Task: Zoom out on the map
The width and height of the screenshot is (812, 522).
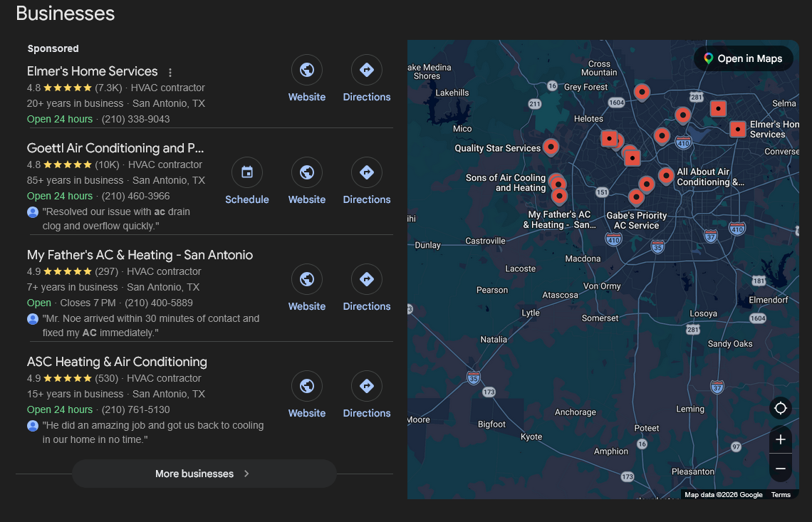Action: 781,468
